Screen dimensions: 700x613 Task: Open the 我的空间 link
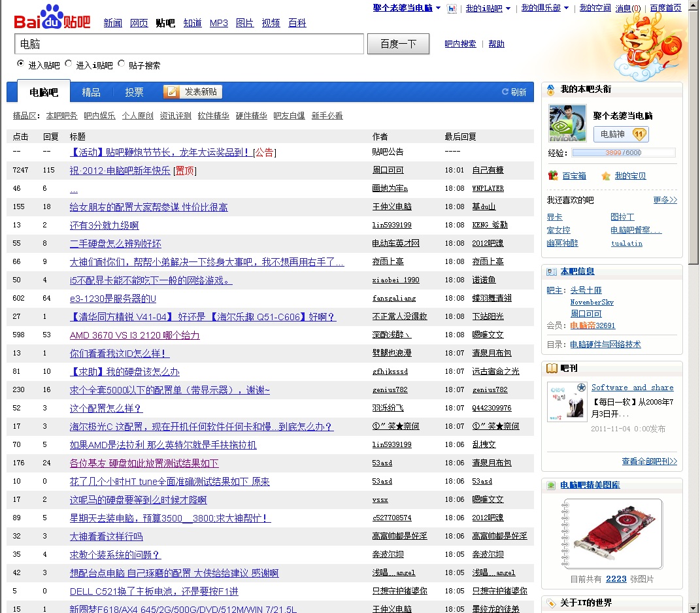[x=595, y=8]
